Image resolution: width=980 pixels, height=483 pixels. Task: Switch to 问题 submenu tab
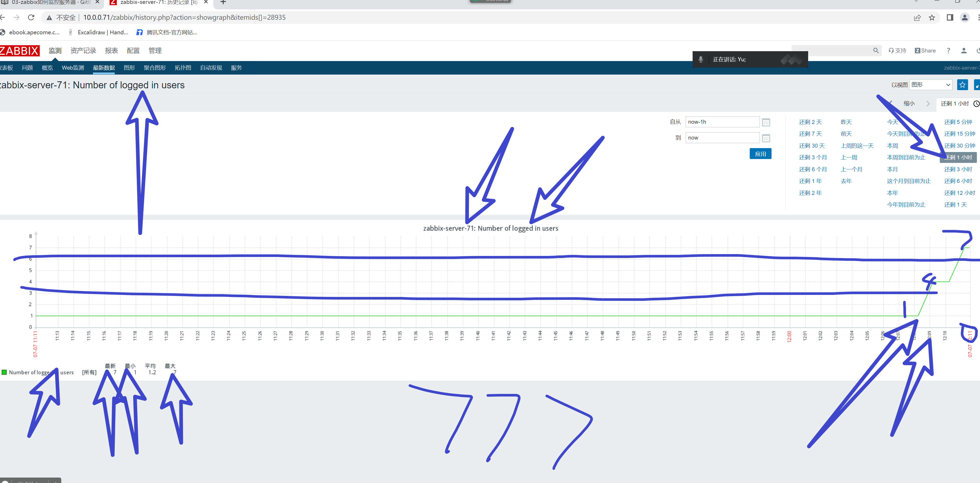click(x=28, y=68)
